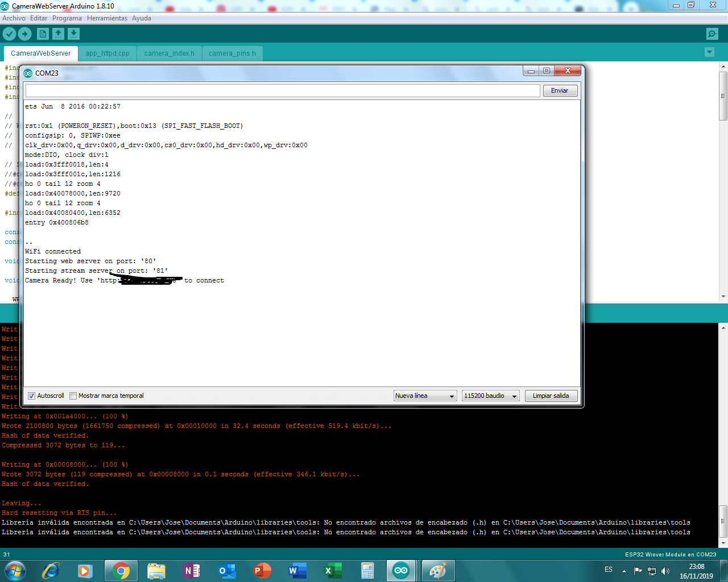
Task: Open Serial Monitor magnifier icon in toolbar
Action: 712,34
